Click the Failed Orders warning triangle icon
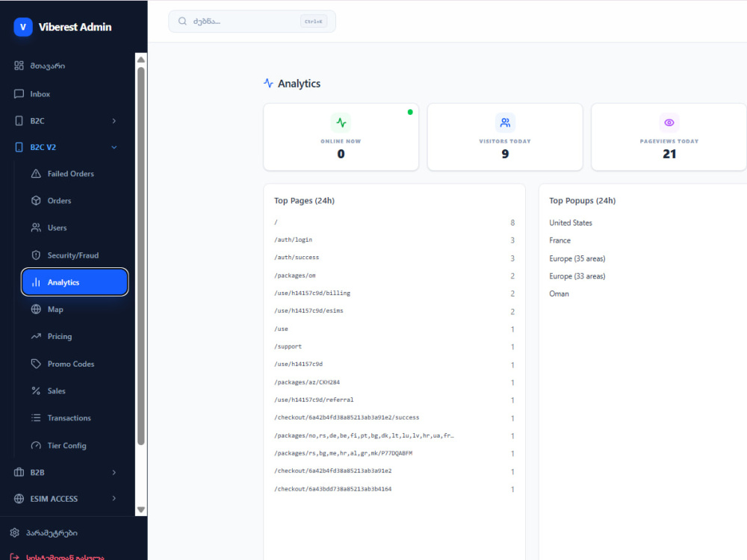 click(x=36, y=174)
